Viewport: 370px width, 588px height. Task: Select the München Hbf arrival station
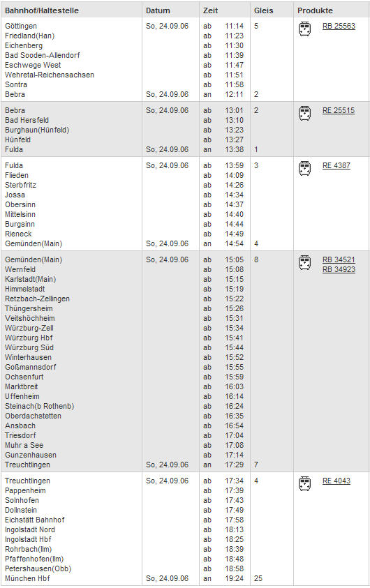(x=27, y=579)
